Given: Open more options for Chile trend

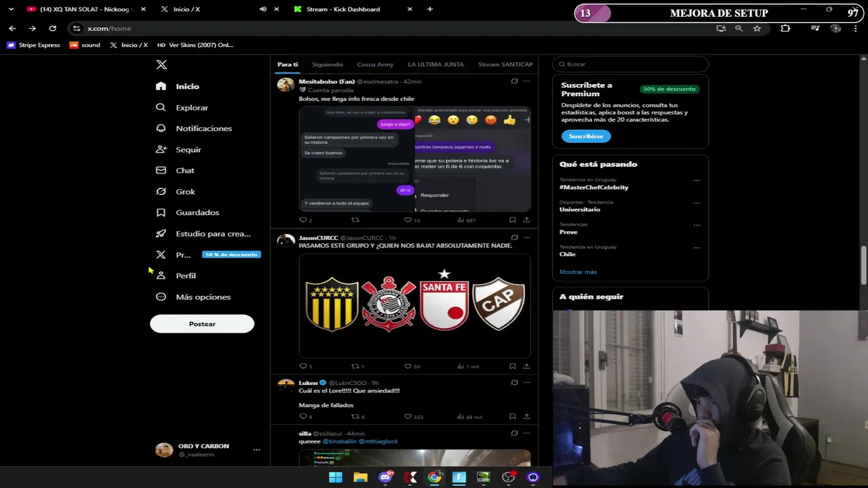Looking at the screenshot, I should pyautogui.click(x=696, y=247).
